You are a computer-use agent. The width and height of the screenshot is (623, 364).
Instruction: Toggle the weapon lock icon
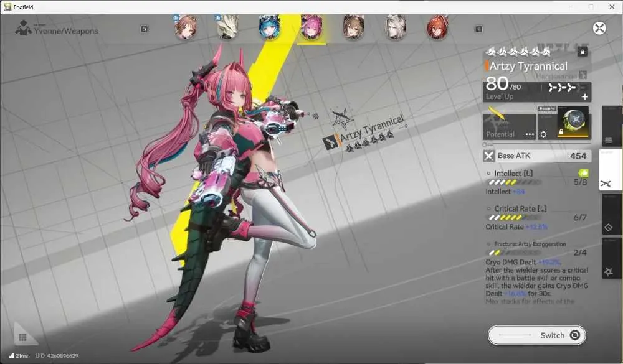tap(582, 52)
